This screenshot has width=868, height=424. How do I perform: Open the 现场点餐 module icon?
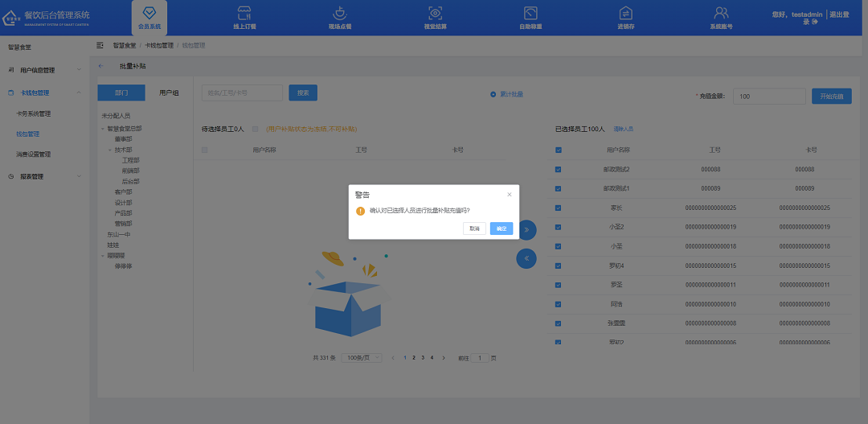click(340, 14)
